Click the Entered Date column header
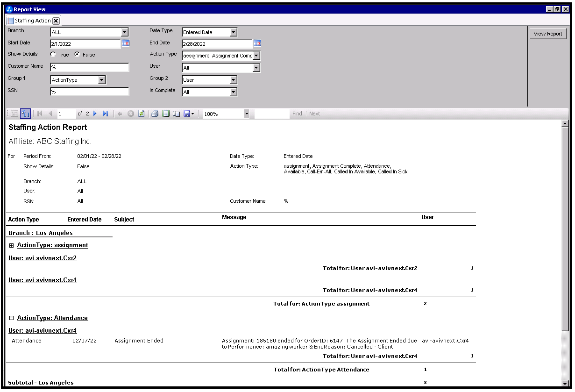575x392 pixels. pos(85,220)
